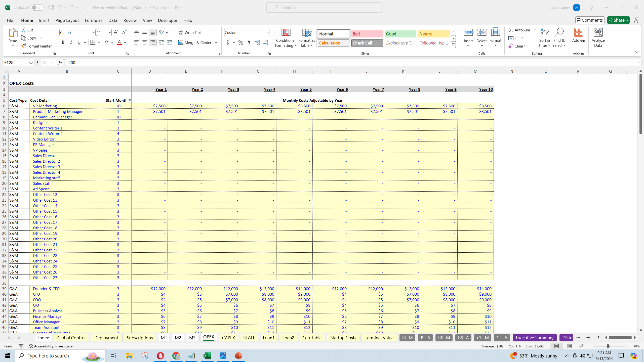This screenshot has width=644, height=362.
Task: Increase font size with A-up icon
Action: pyautogui.click(x=116, y=32)
